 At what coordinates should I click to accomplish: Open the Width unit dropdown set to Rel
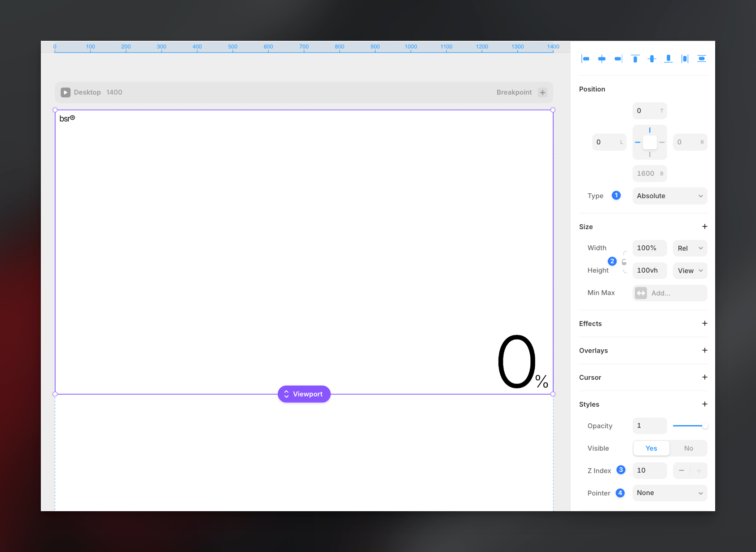point(690,248)
